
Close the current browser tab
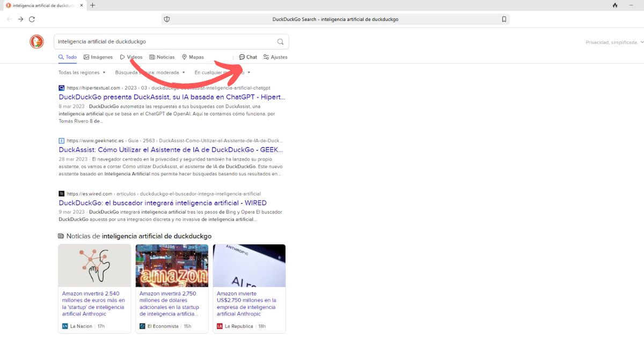tap(80, 5)
